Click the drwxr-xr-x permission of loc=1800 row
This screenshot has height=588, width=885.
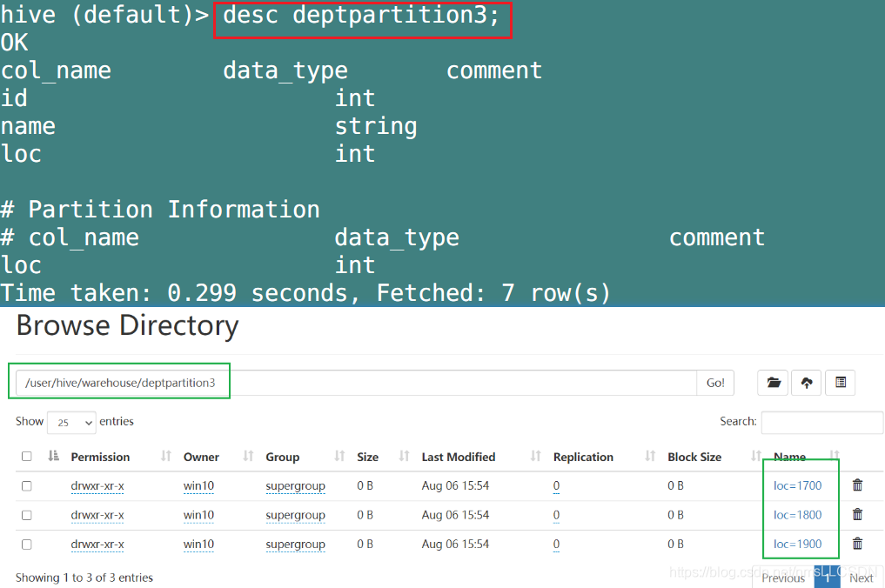tap(97, 515)
